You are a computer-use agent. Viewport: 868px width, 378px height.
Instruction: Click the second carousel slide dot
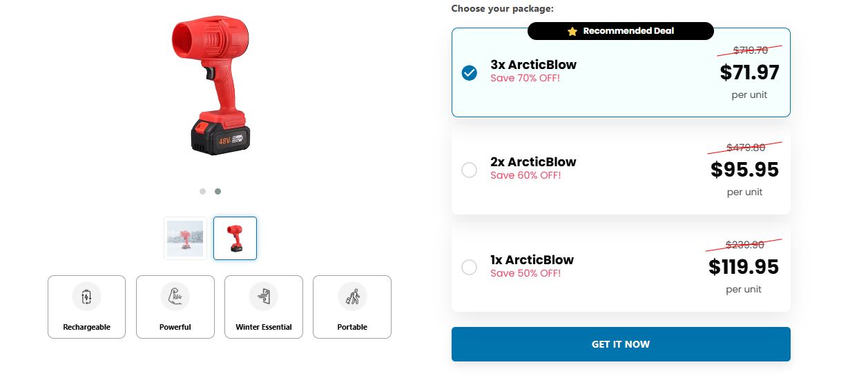(218, 192)
